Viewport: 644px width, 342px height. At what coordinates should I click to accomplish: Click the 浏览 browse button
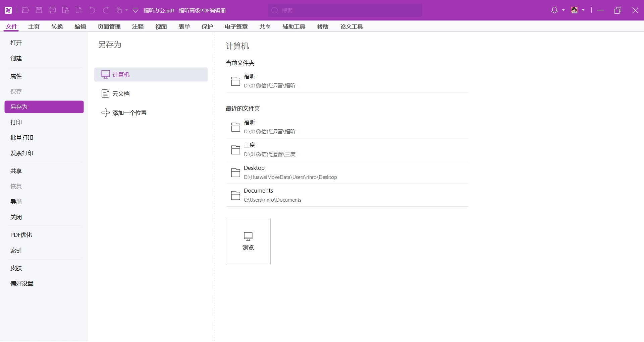248,241
